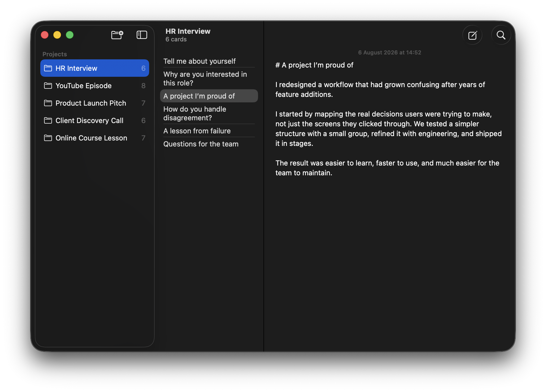The width and height of the screenshot is (546, 392).
Task: Minimize the window with yellow button
Action: [x=57, y=35]
